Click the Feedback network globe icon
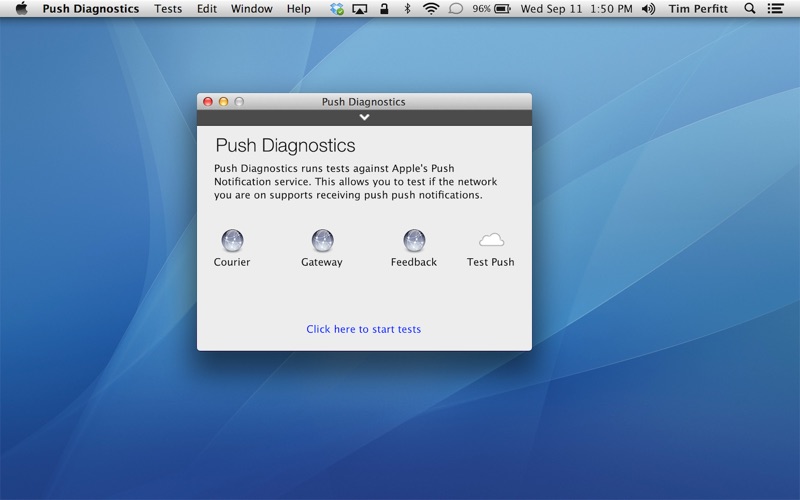Image resolution: width=800 pixels, height=500 pixels. 414,241
